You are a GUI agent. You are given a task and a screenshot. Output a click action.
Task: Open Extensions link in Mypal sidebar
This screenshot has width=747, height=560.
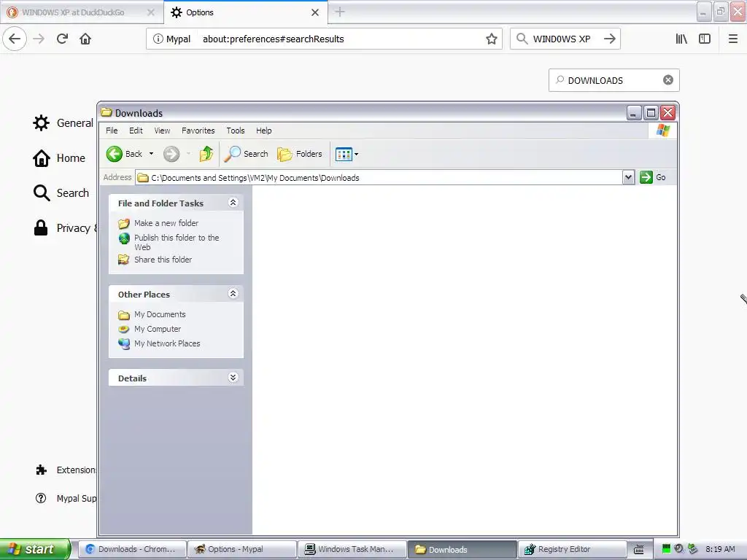pos(66,470)
